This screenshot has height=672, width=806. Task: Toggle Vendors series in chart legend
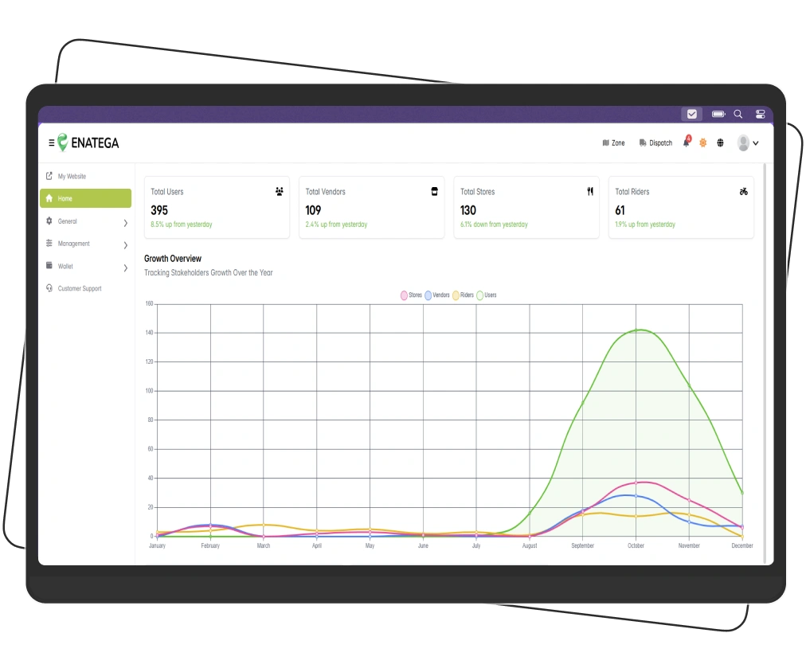tap(437, 295)
